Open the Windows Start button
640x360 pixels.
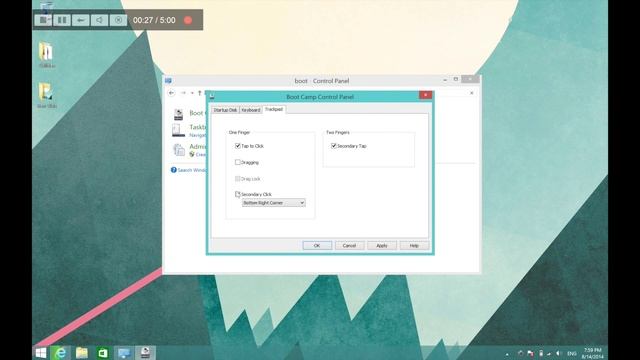coord(41,353)
